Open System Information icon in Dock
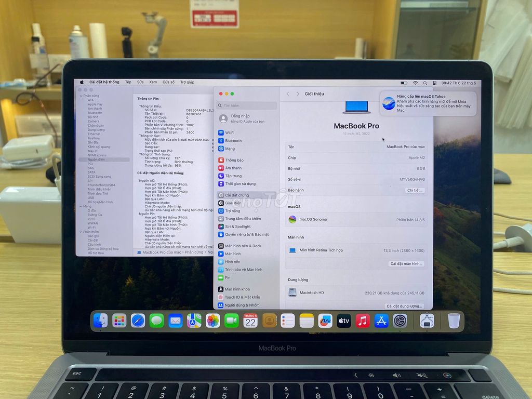 coord(427,321)
